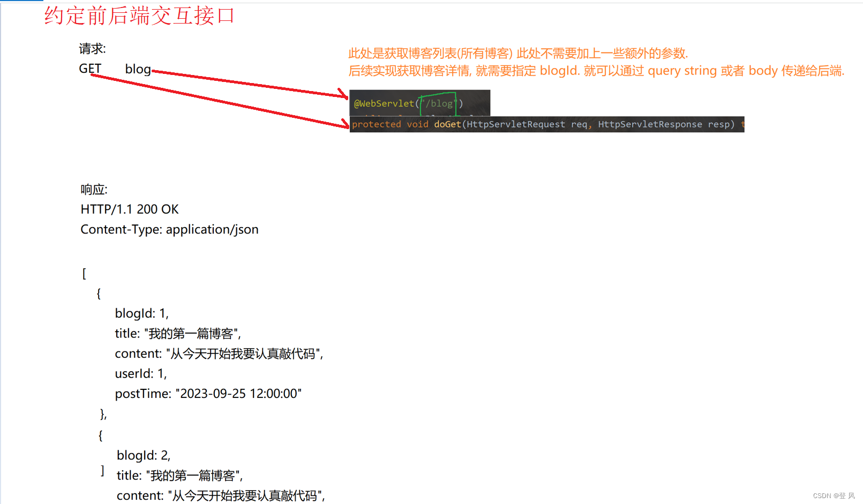This screenshot has width=863, height=504.
Task: Click the orange note mentioning query string
Action: [x=596, y=71]
